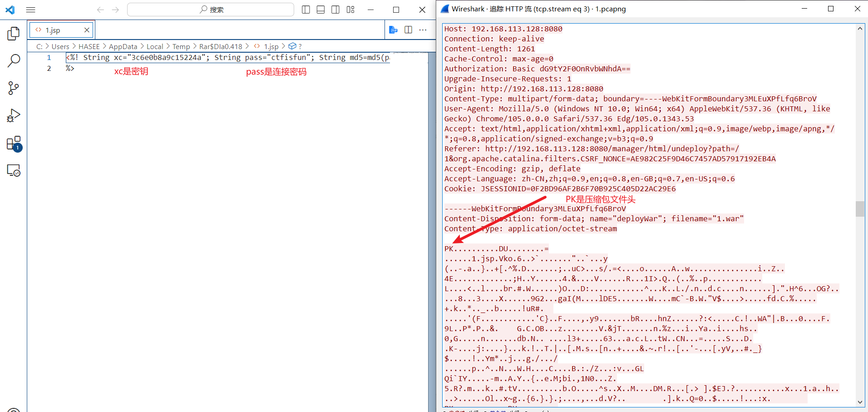Click the Accept-Language header line
Screen dimensions: 868x412
pyautogui.click(x=589, y=179)
